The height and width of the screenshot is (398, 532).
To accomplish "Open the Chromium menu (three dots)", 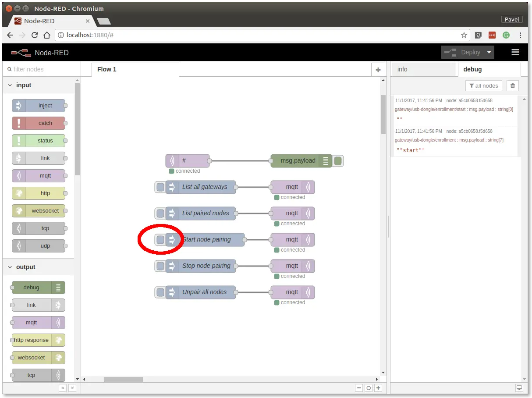I will pyautogui.click(x=520, y=35).
